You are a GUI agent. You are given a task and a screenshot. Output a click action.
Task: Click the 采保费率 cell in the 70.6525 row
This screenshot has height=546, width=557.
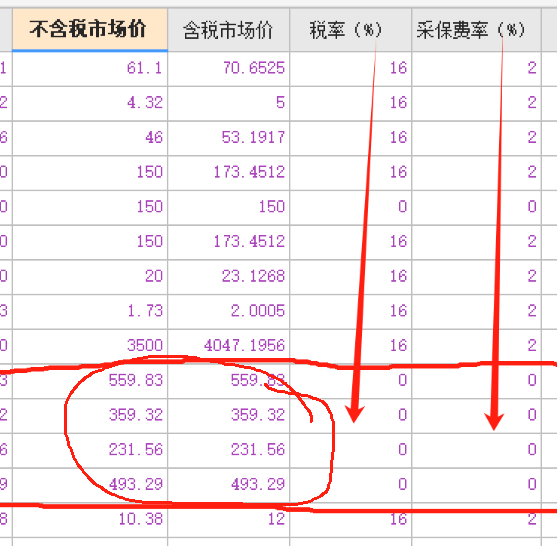click(476, 69)
